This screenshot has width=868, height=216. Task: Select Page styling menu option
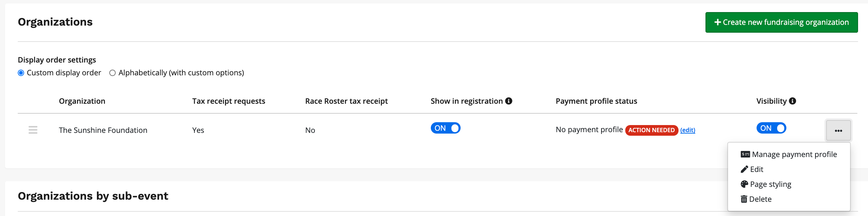pyautogui.click(x=770, y=184)
